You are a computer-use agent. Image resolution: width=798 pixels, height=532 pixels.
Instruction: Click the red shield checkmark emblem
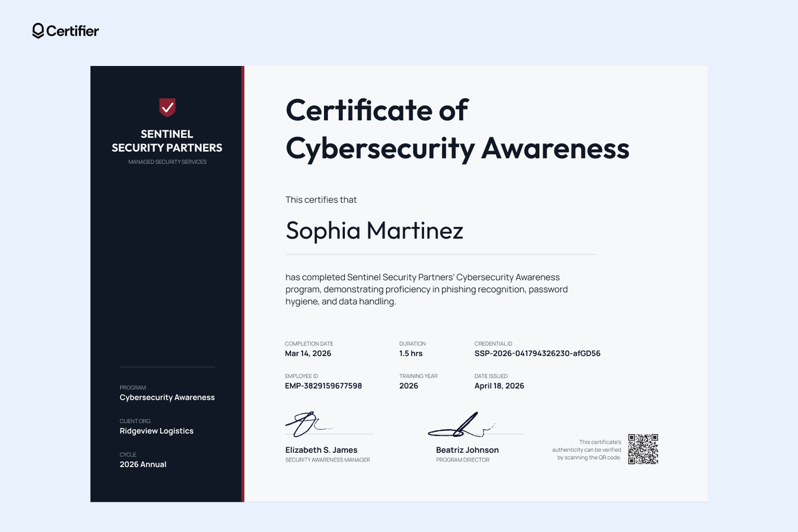(x=168, y=107)
